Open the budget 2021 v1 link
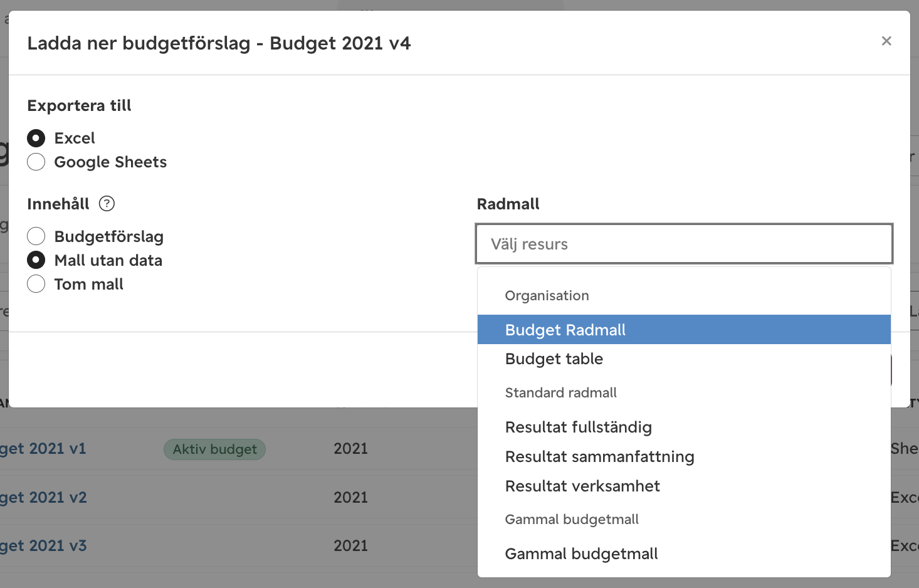 click(x=43, y=448)
